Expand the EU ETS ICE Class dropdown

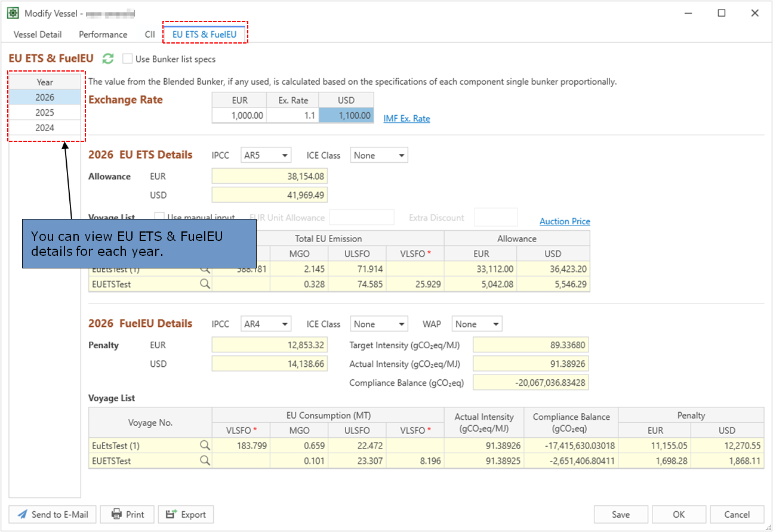point(378,156)
